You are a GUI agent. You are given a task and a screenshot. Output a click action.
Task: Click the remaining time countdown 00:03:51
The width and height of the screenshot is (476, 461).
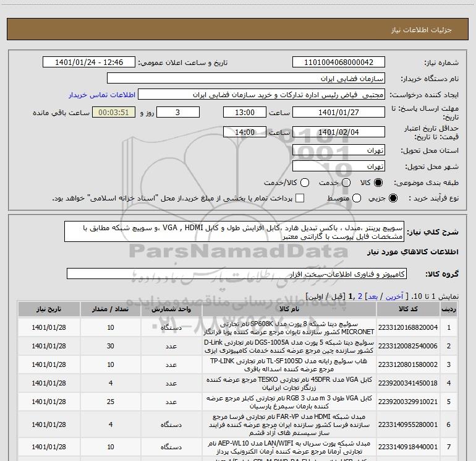(114, 112)
